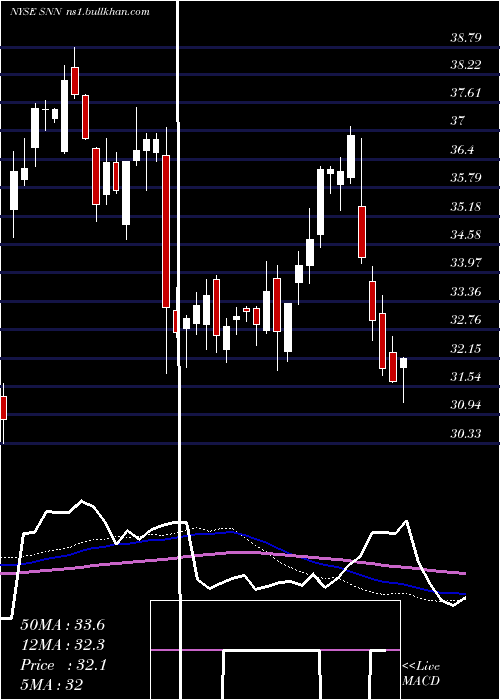The height and width of the screenshot is (700, 500).
Task: Click the 38.22 price axis label
Action: [466, 65]
